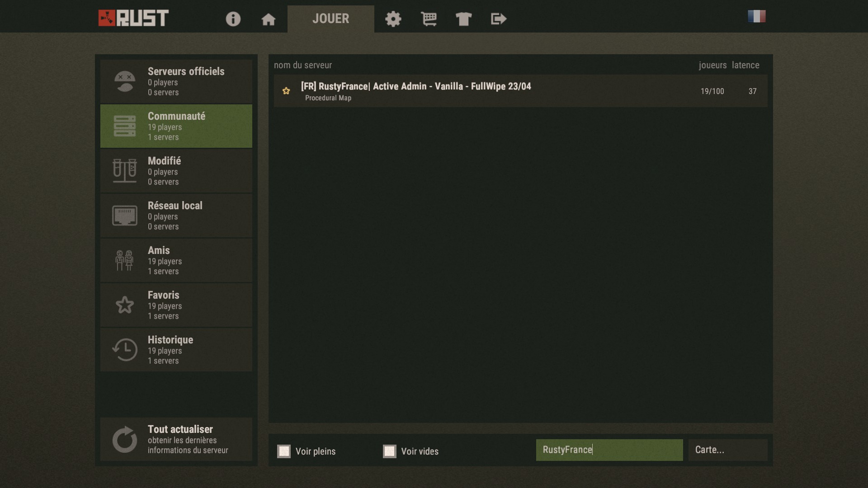This screenshot has width=868, height=488.
Task: Sort by nom du serveur header
Action: [x=303, y=65]
